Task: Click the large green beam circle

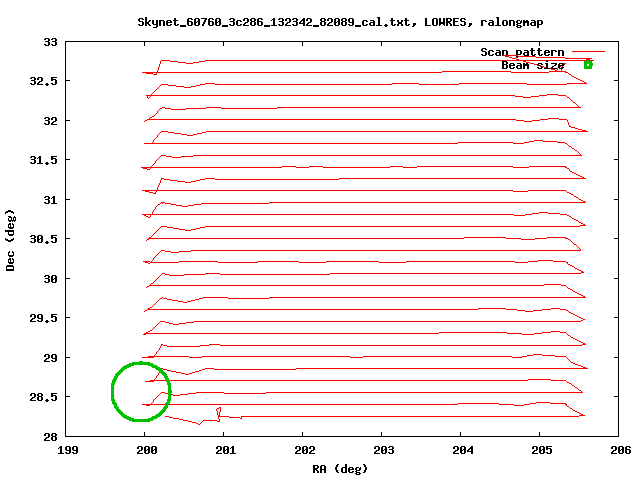Action: click(141, 391)
